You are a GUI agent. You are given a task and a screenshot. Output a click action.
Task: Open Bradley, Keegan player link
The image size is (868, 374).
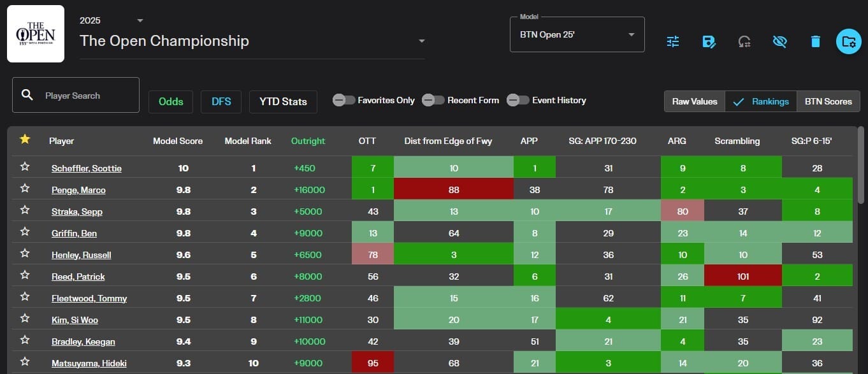[83, 342]
